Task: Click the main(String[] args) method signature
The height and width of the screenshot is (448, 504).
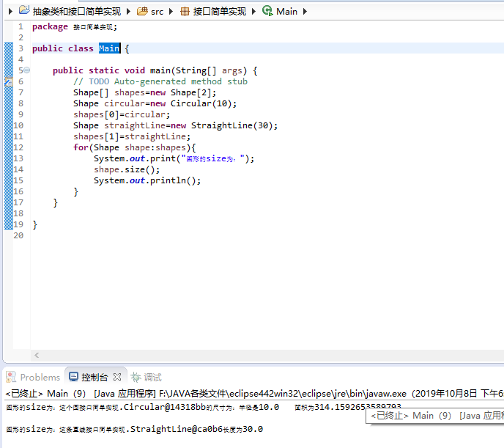Action: coord(199,70)
